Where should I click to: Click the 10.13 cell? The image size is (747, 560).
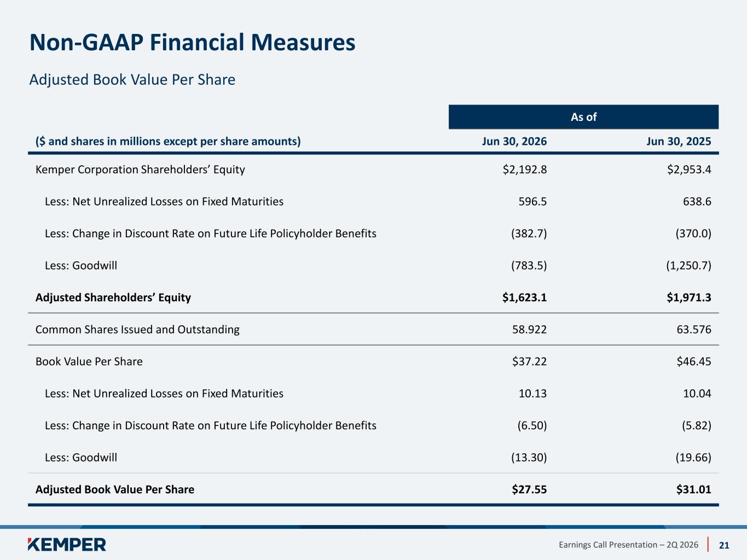[x=532, y=394]
